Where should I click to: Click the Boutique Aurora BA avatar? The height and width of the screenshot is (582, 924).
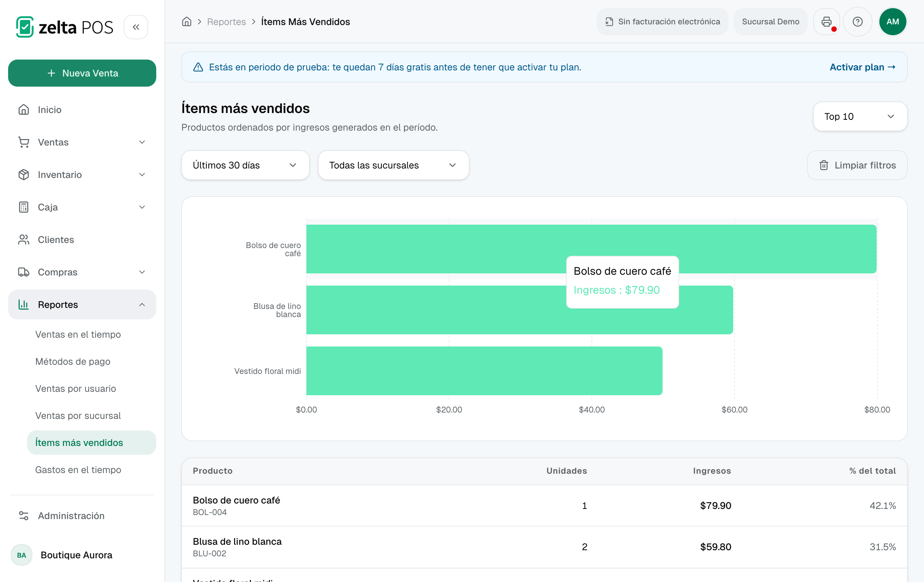(22, 555)
